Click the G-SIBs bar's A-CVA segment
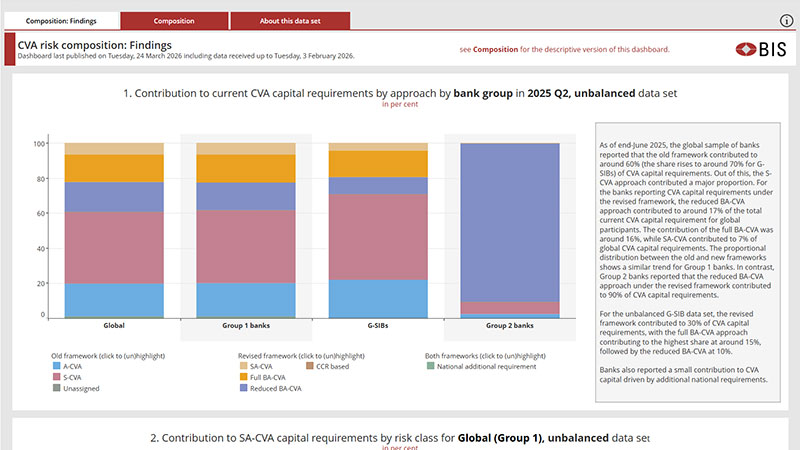Screen dimensions: 800x450 tap(378, 298)
